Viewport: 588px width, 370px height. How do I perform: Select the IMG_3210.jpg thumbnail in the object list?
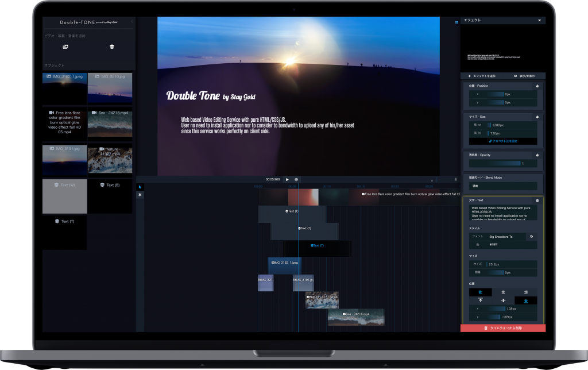[x=110, y=88]
